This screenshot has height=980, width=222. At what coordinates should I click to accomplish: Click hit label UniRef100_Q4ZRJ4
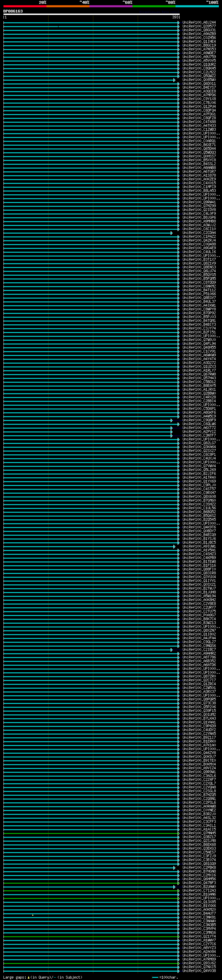(199, 241)
